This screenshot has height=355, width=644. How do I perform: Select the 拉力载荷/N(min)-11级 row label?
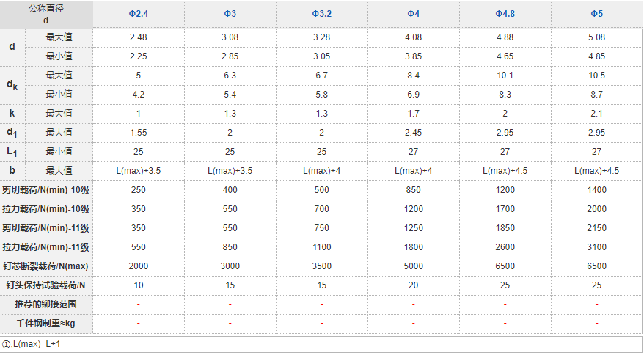[x=46, y=246]
